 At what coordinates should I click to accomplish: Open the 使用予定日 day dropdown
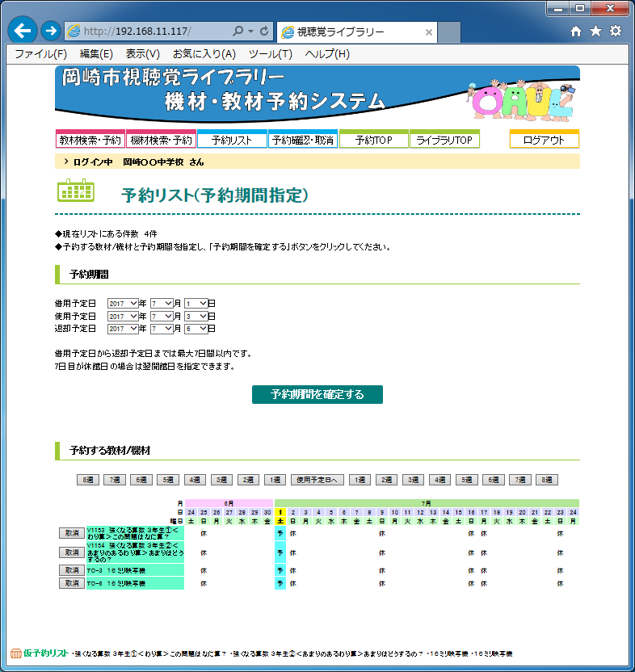click(x=196, y=317)
